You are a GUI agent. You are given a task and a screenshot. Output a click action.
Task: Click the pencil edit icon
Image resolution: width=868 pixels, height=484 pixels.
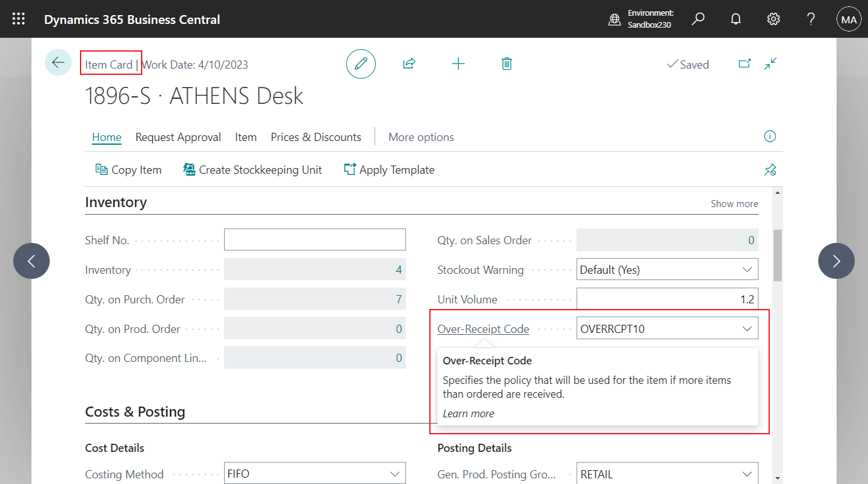361,64
